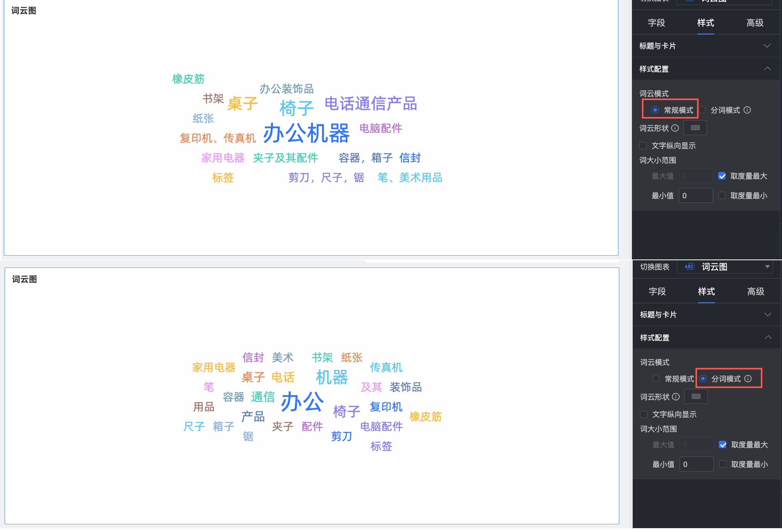Select 分词模式 radio in top panel
The image size is (782, 532).
[x=703, y=110]
